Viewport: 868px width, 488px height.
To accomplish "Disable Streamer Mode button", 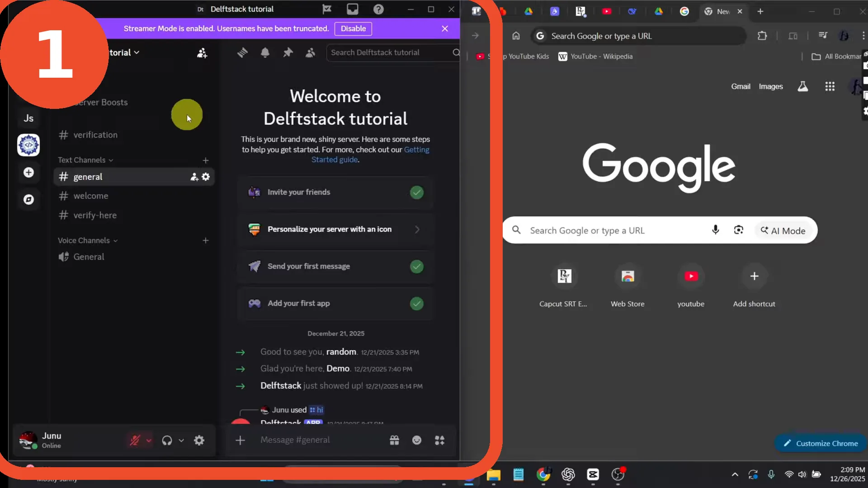I will [353, 28].
